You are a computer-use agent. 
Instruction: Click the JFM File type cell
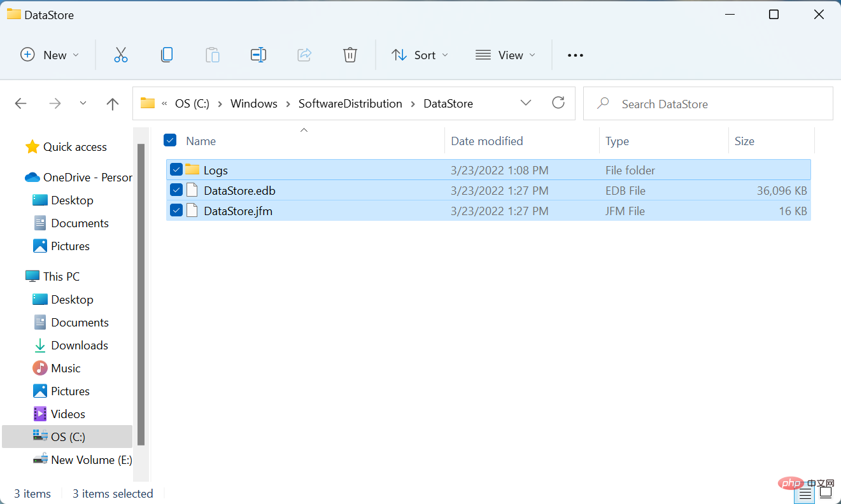625,211
